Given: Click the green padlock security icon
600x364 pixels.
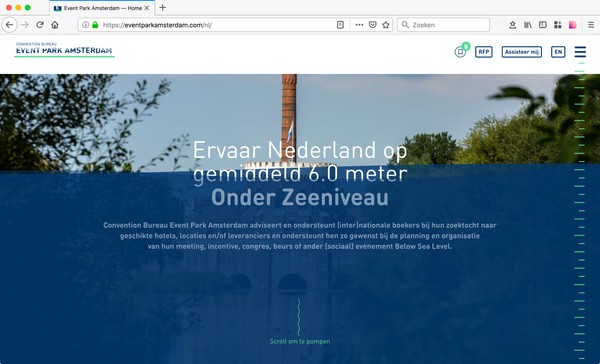Looking at the screenshot, I should 95,25.
